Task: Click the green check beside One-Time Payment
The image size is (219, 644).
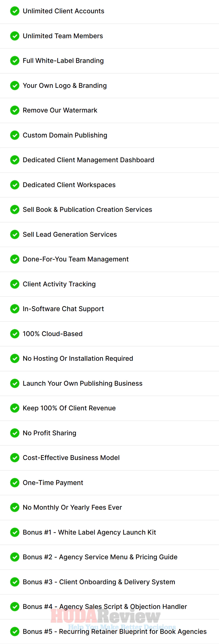Action: pos(15,482)
